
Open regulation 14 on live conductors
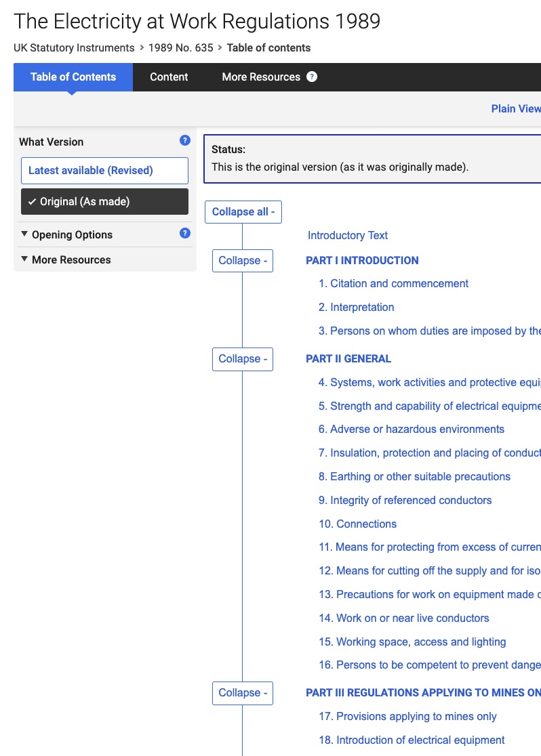pos(404,618)
